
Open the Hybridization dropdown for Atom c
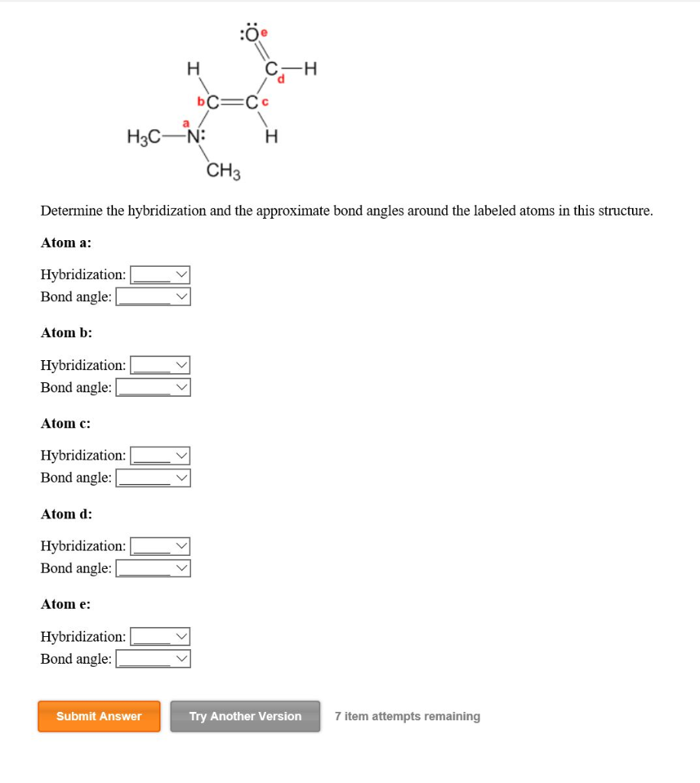[158, 455]
